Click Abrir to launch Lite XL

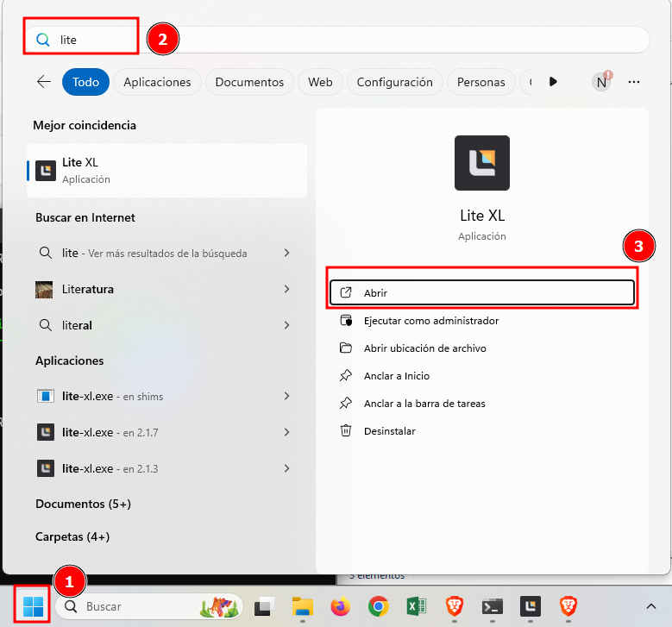[482, 293]
